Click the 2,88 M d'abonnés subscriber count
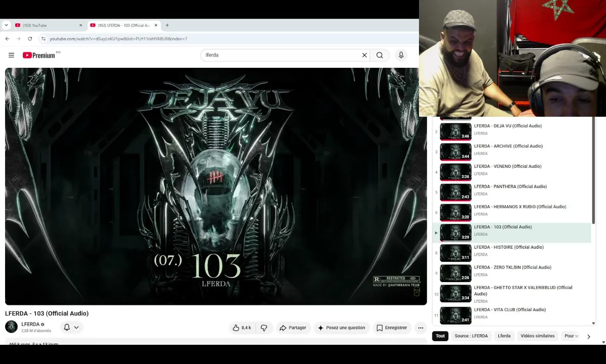Viewport: 606px width, 364px height. click(x=36, y=331)
